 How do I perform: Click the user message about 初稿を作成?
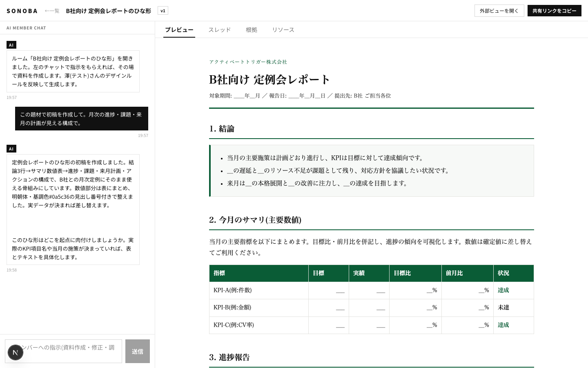tap(82, 119)
